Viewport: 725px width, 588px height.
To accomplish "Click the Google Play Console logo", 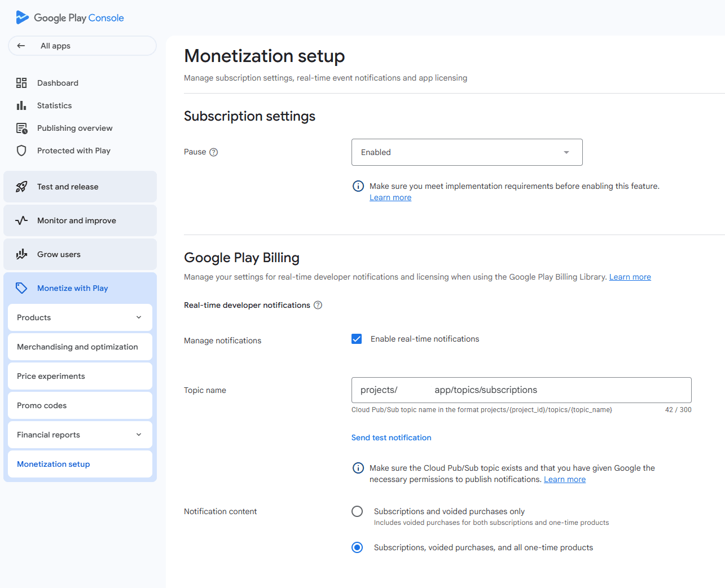I will [70, 18].
